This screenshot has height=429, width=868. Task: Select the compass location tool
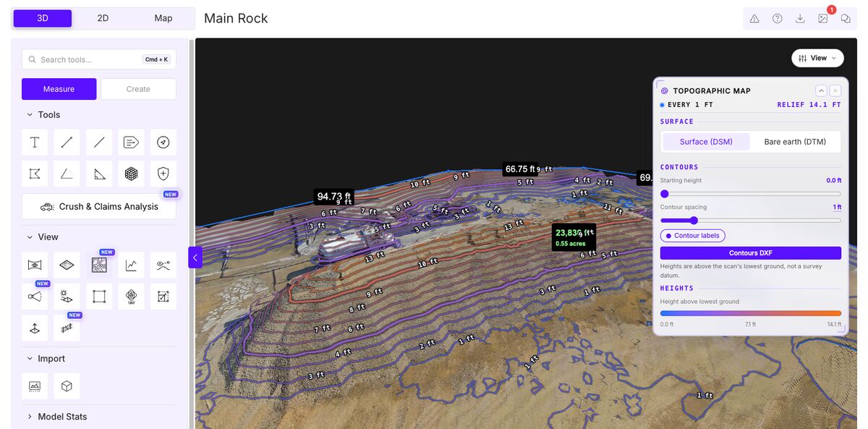pyautogui.click(x=163, y=143)
